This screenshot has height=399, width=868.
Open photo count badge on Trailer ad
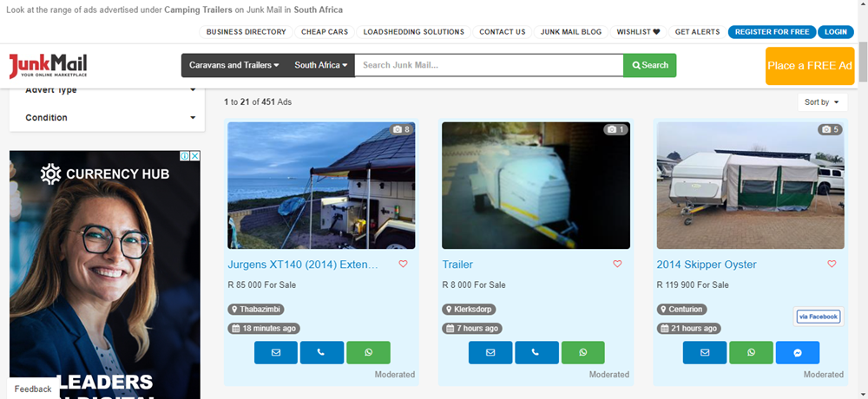click(x=615, y=129)
